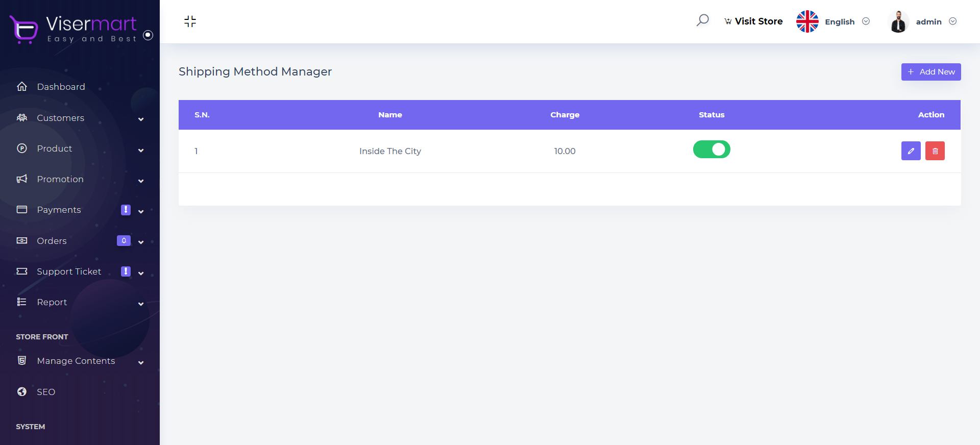
Task: Open the Visit Store link
Action: coord(753,21)
